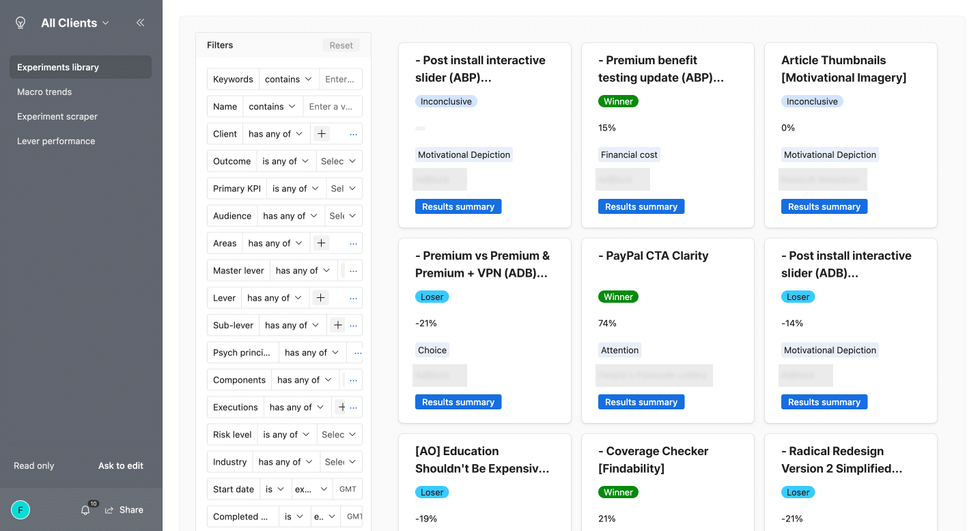Click the lightbulb logo icon
The width and height of the screenshot is (980, 531).
[x=20, y=23]
